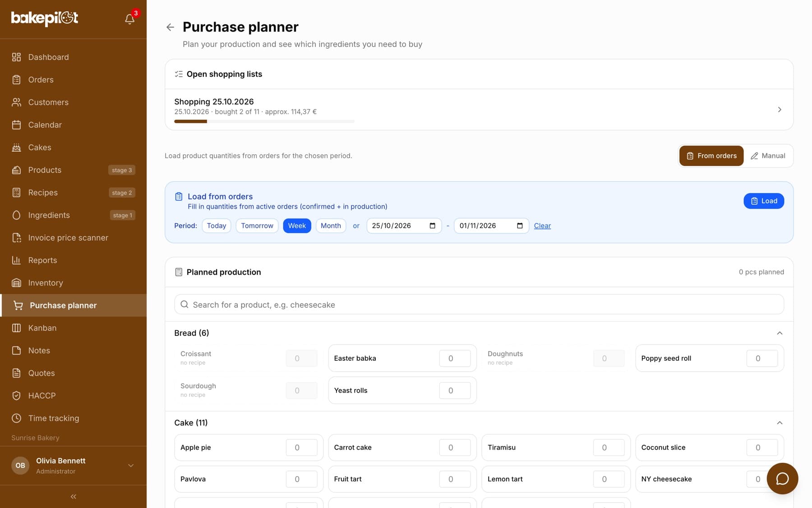Screen dimensions: 812x508
Task: Go to Orders page
Action: click(x=73, y=79)
